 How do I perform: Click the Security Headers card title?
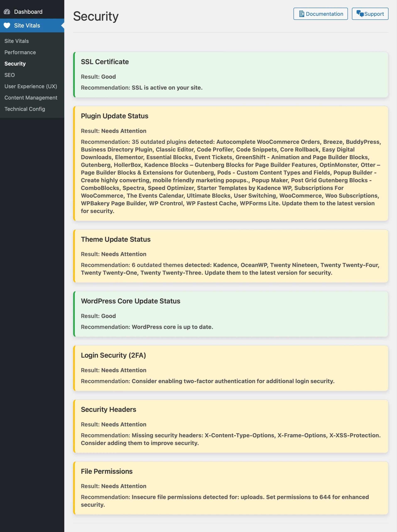108,409
